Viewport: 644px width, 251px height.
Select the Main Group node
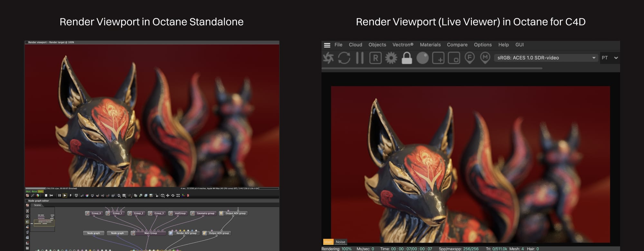[x=148, y=233]
